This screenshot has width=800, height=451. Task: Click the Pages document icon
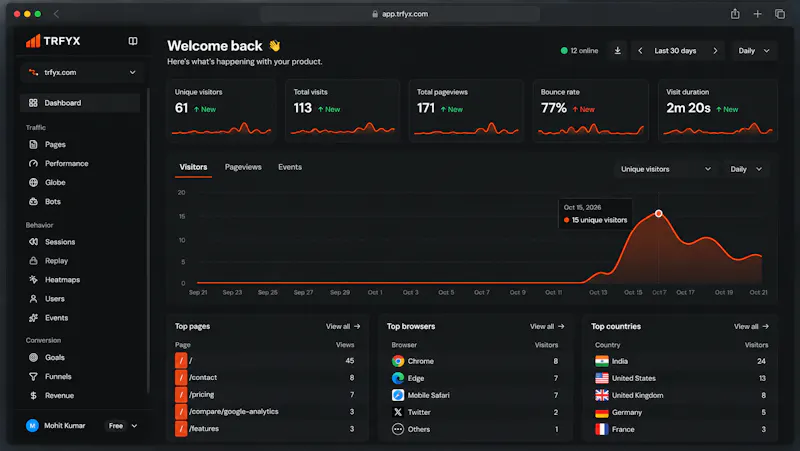pos(33,144)
